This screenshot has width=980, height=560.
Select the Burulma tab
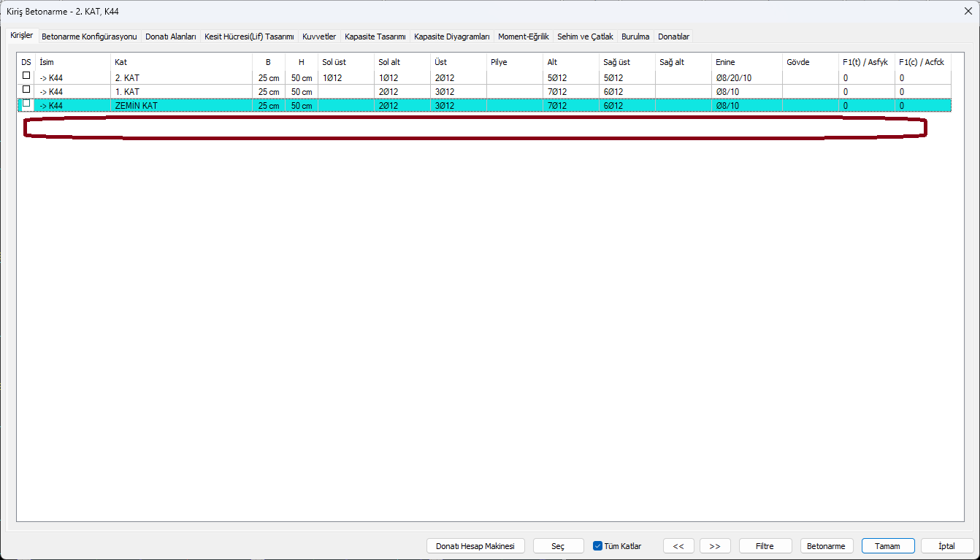click(635, 36)
